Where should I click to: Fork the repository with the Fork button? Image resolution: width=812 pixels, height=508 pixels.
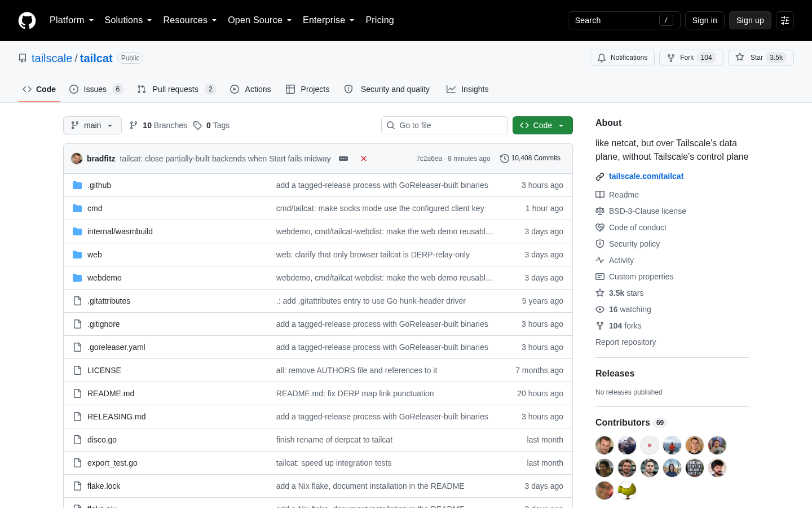[691, 58]
